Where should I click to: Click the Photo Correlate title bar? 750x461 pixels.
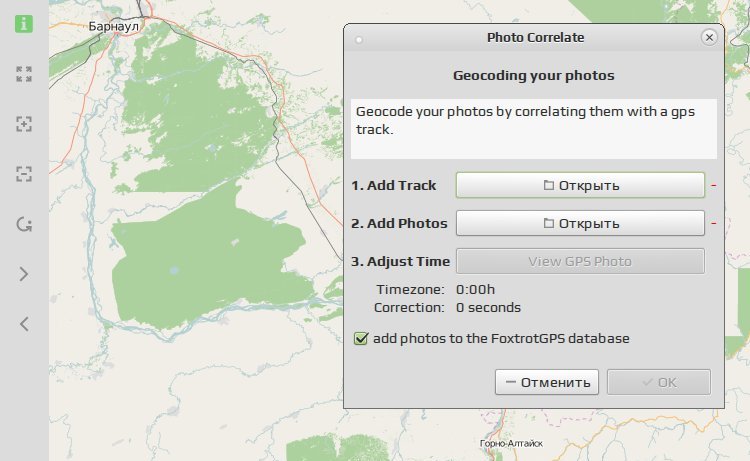click(535, 37)
